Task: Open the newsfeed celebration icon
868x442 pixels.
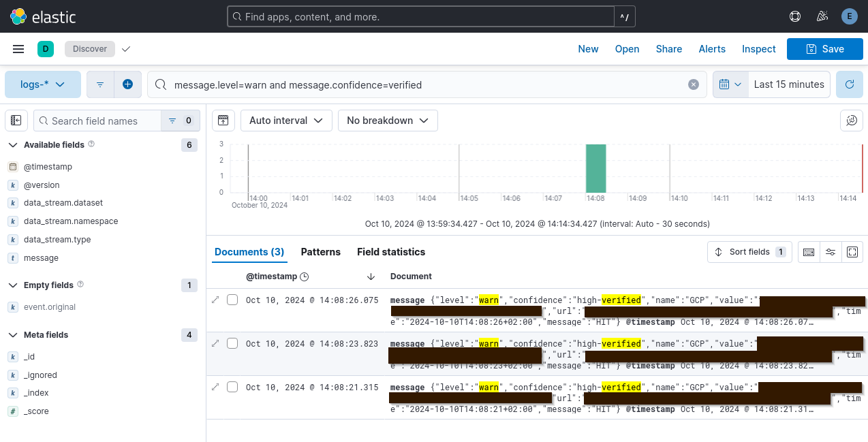Action: pos(822,16)
